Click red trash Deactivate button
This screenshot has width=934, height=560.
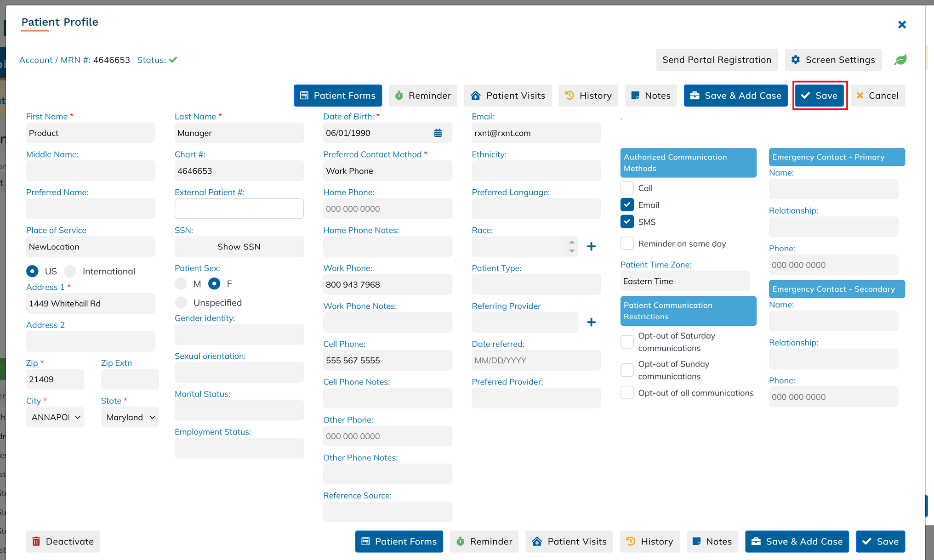point(63,542)
